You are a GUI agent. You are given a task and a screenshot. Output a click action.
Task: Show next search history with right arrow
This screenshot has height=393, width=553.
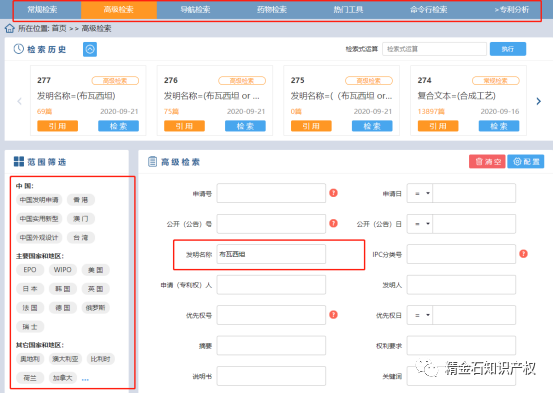pyautogui.click(x=539, y=101)
